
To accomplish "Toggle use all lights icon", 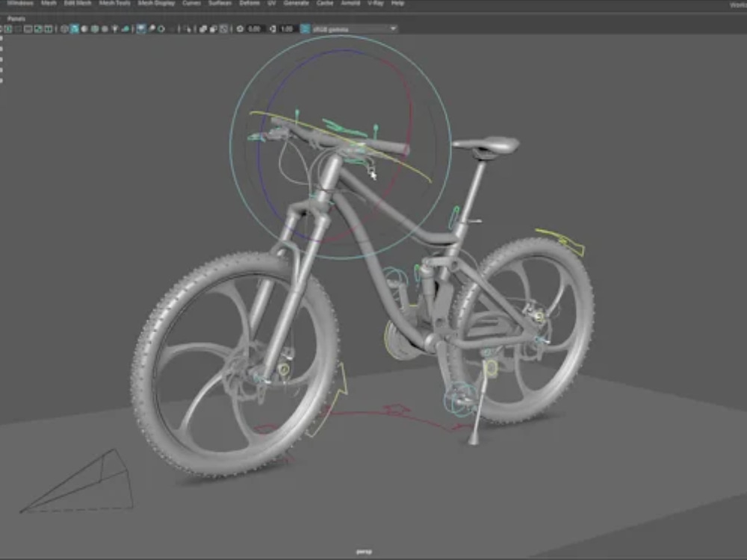I will (x=115, y=29).
